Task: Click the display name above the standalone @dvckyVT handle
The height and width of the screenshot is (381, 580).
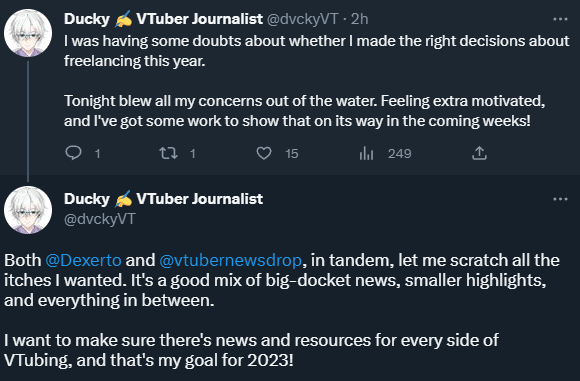Action: click(163, 199)
